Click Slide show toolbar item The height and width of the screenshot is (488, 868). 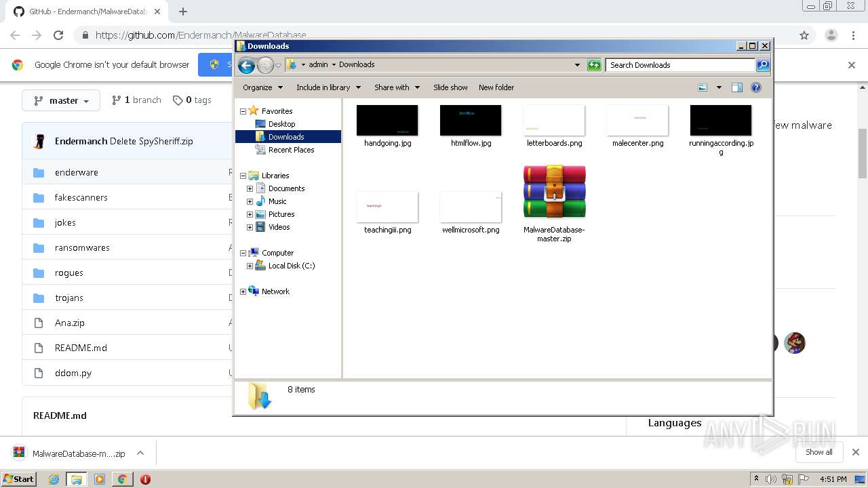[x=450, y=87]
